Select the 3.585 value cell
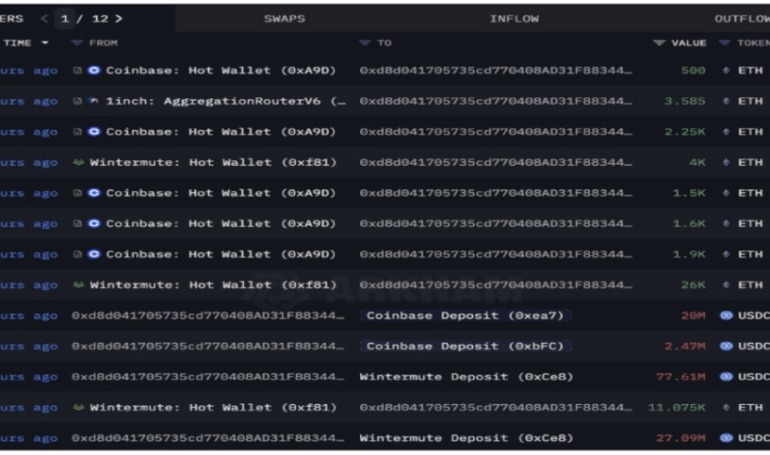770x455 pixels. tap(685, 101)
